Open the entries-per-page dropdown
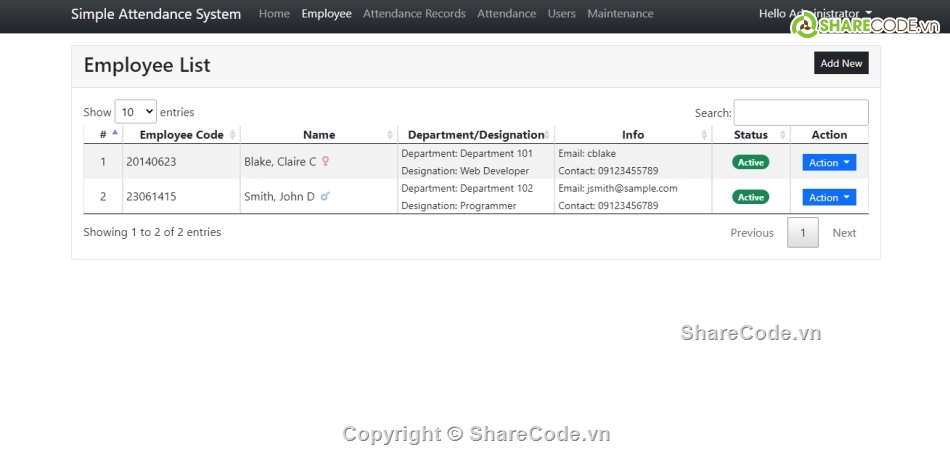The width and height of the screenshot is (950, 456). (x=136, y=112)
